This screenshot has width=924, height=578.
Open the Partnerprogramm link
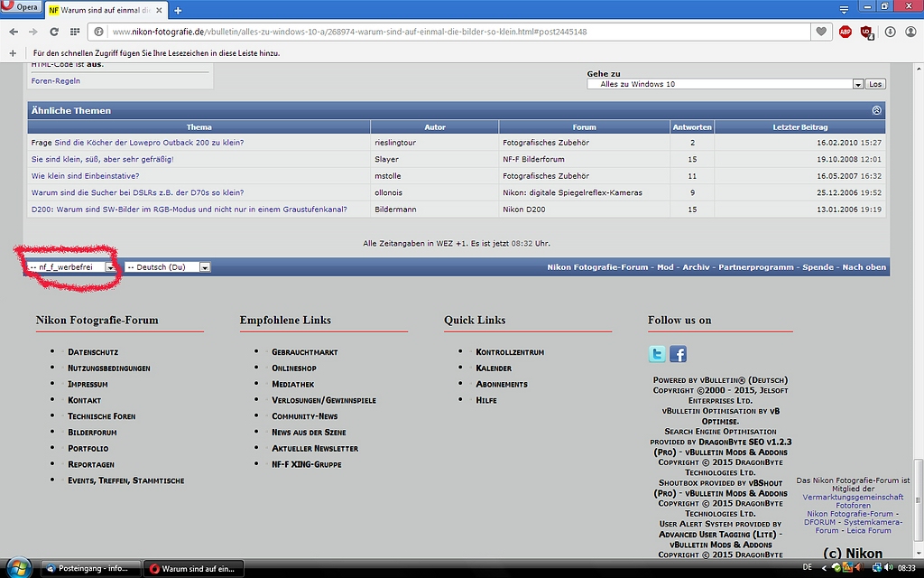[x=755, y=267]
